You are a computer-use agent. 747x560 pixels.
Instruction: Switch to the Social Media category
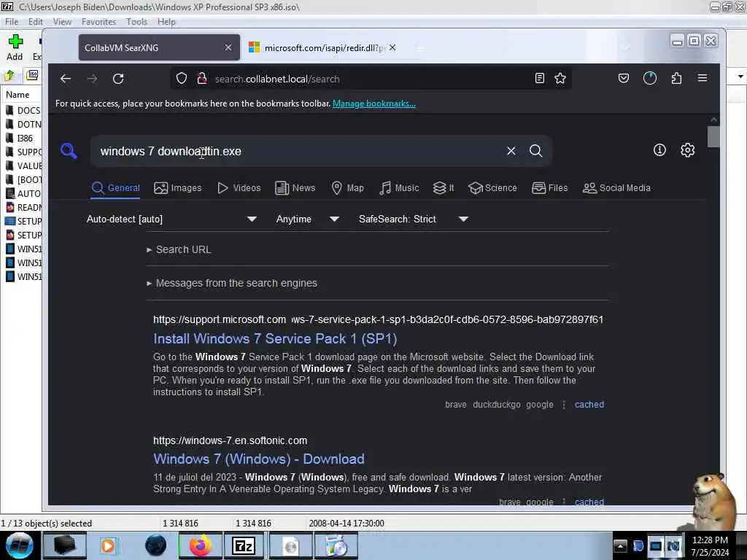tap(616, 187)
